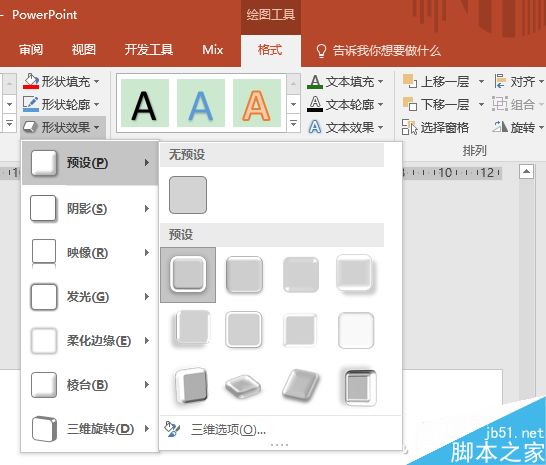This screenshot has width=546, height=465.
Task: Open the 预设(P) submenu item
Action: click(x=90, y=163)
